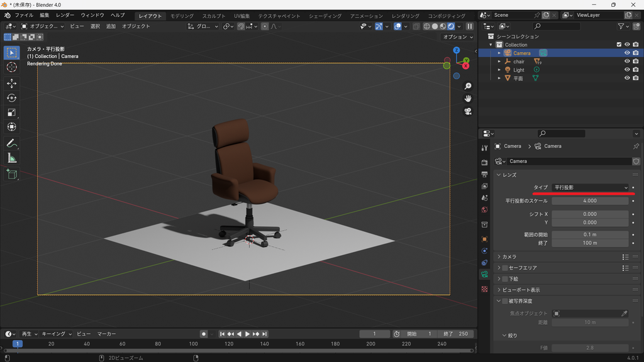
Task: Open the Object Constraint properties tab
Action: (485, 263)
